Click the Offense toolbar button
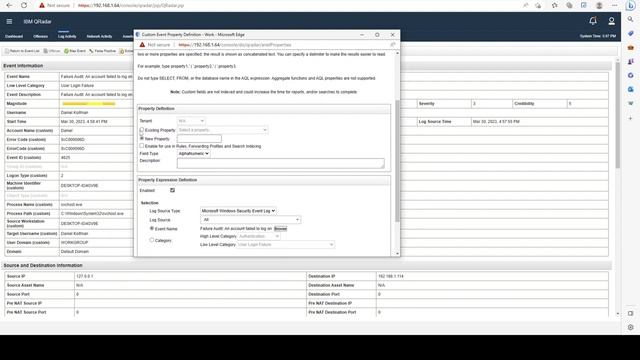 52,51
